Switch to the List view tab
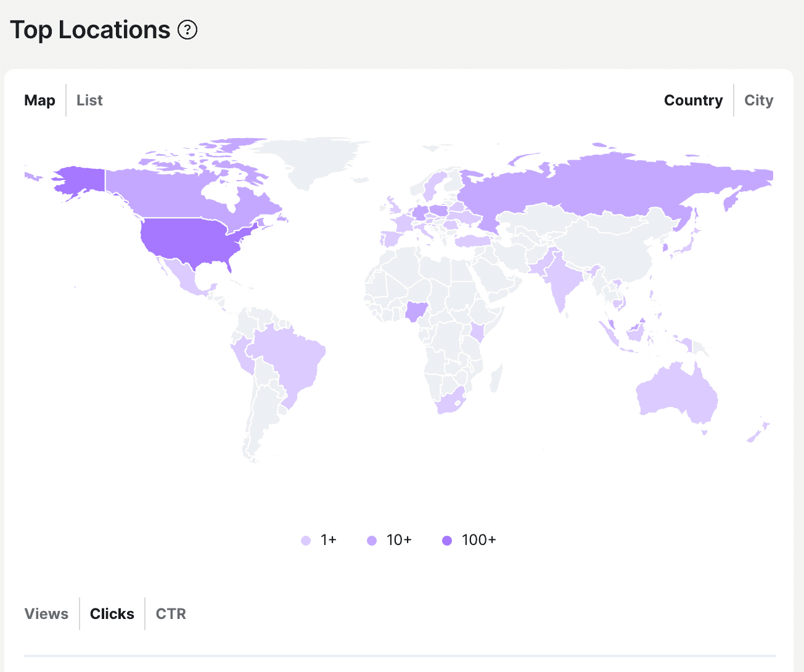804x672 pixels. pos(89,100)
